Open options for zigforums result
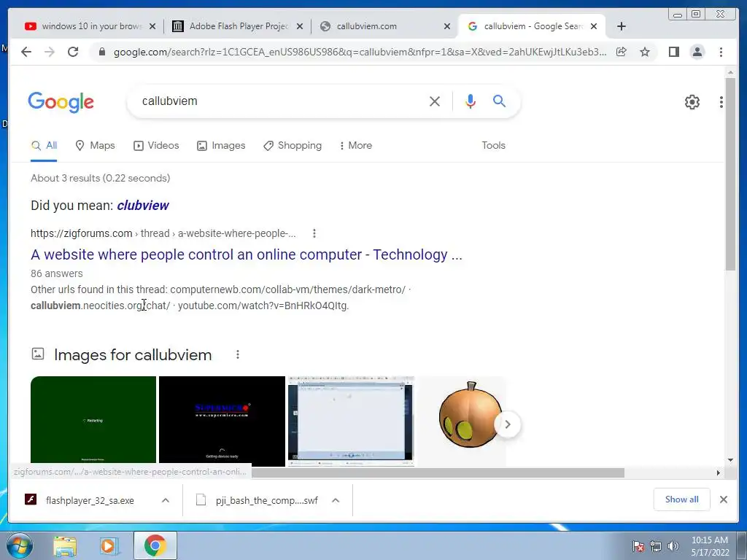 coord(314,233)
